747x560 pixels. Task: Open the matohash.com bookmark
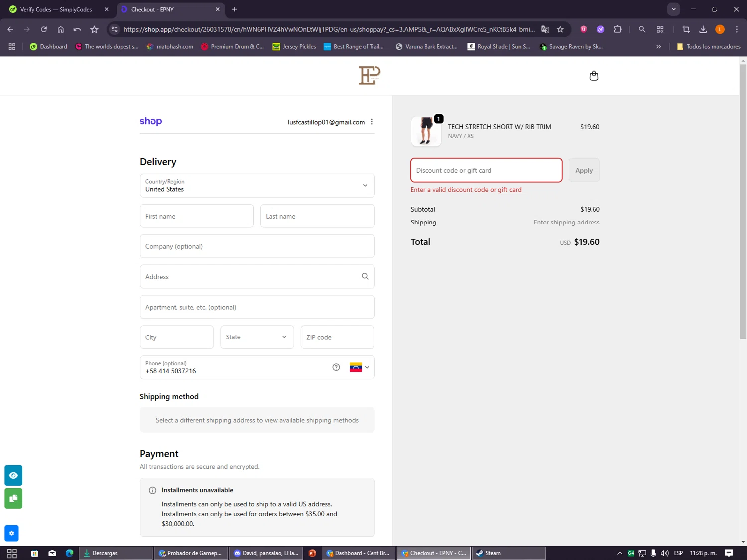click(x=170, y=47)
